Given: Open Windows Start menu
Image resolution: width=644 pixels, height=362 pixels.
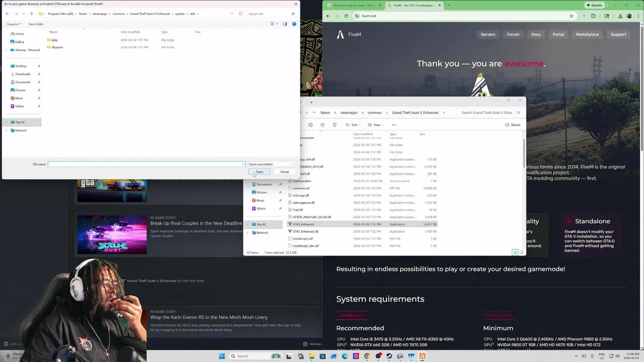Looking at the screenshot, I should point(221,356).
